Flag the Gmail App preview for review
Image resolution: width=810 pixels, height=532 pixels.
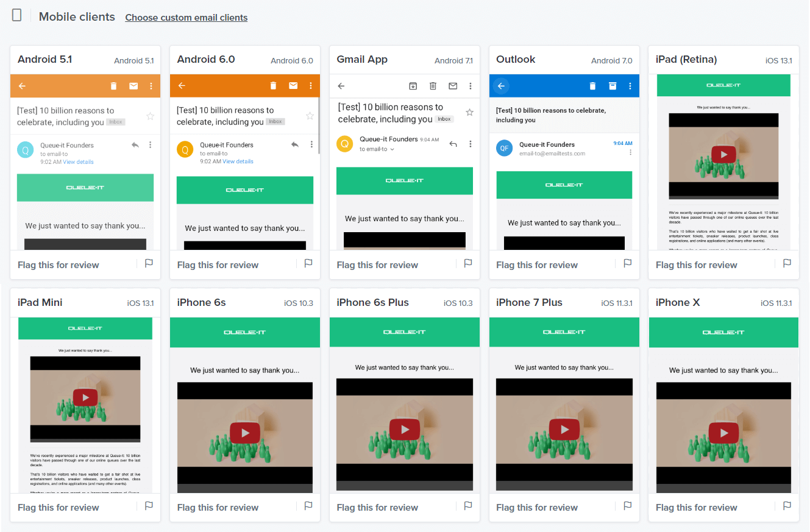tap(468, 263)
